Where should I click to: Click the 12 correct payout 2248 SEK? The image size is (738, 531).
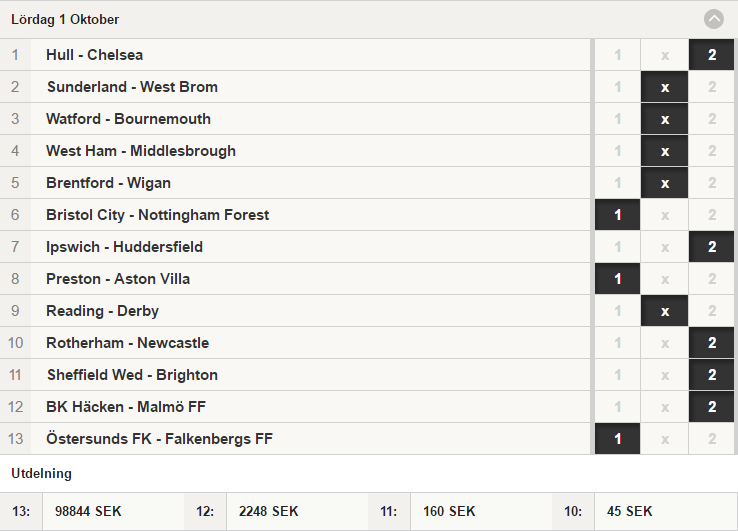[268, 511]
